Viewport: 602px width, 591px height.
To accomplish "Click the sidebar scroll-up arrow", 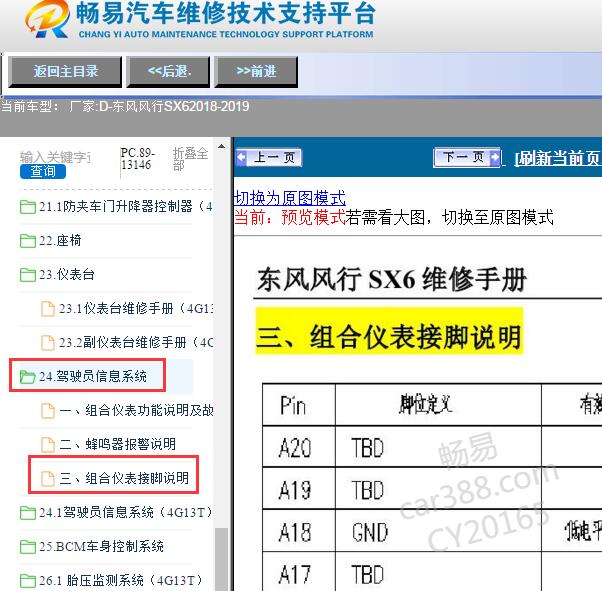I will [x=222, y=146].
